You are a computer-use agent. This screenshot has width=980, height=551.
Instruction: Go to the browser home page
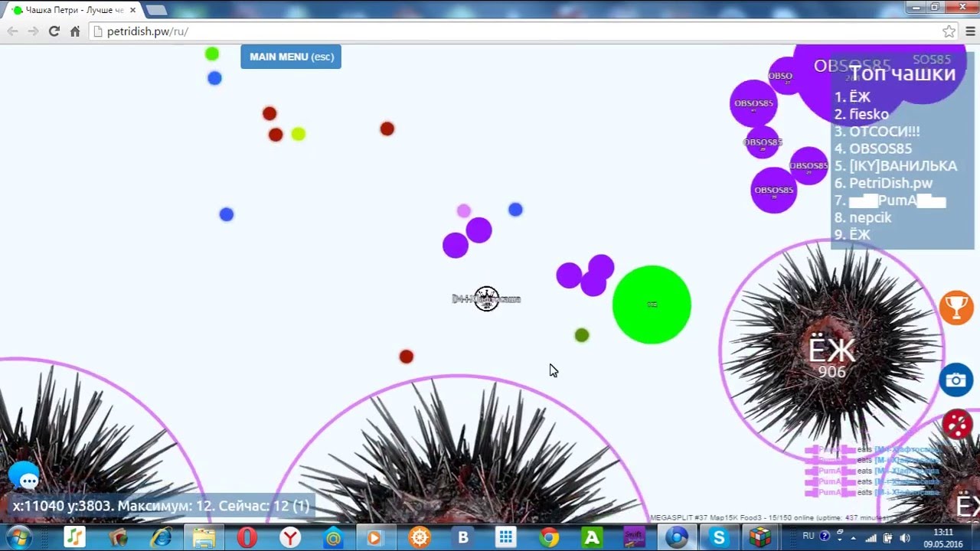point(75,31)
